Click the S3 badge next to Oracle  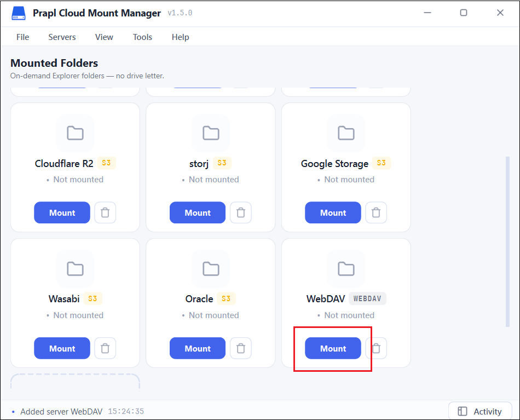tap(226, 298)
